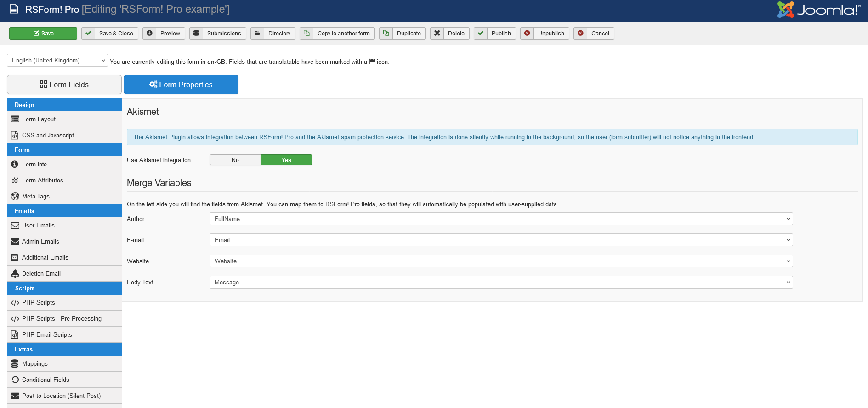Viewport: 868px width, 408px height.
Task: Open Conditional Fields settings
Action: [x=64, y=380]
